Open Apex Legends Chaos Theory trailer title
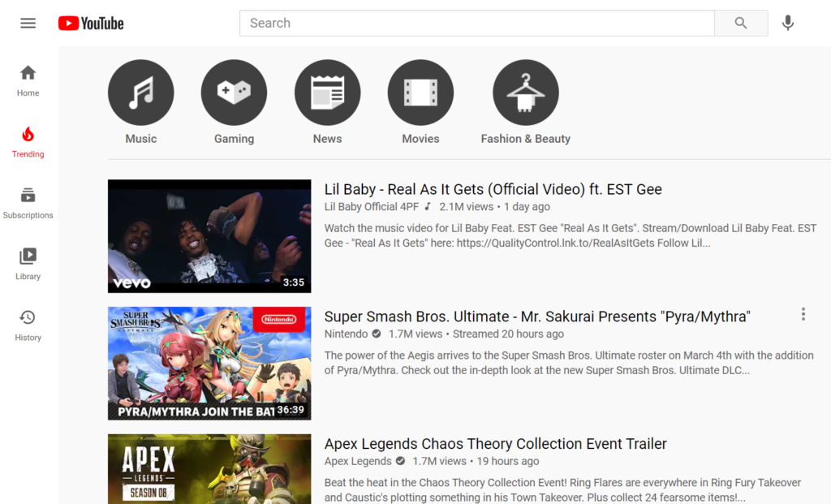Viewport: 831px width, 504px height. (496, 444)
